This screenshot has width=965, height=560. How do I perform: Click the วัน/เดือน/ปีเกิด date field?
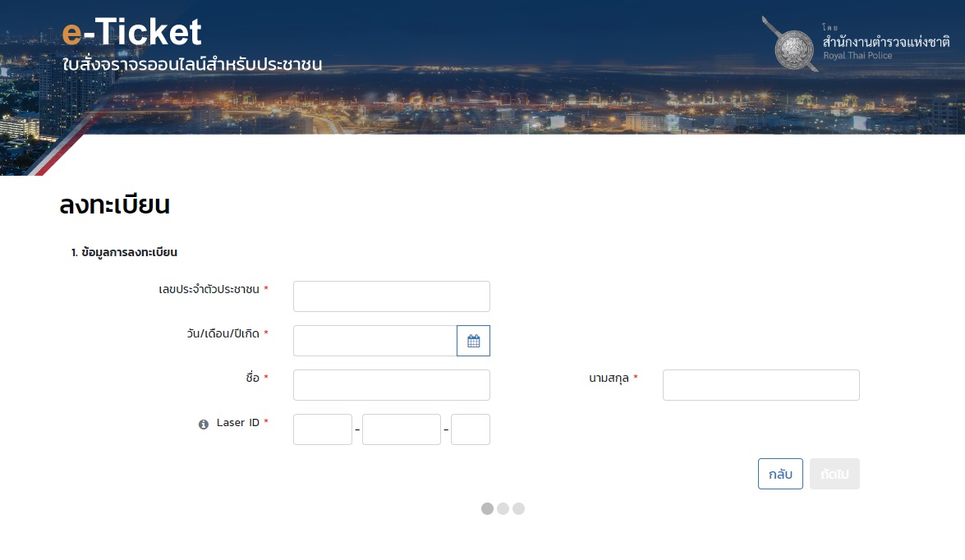[x=375, y=341]
